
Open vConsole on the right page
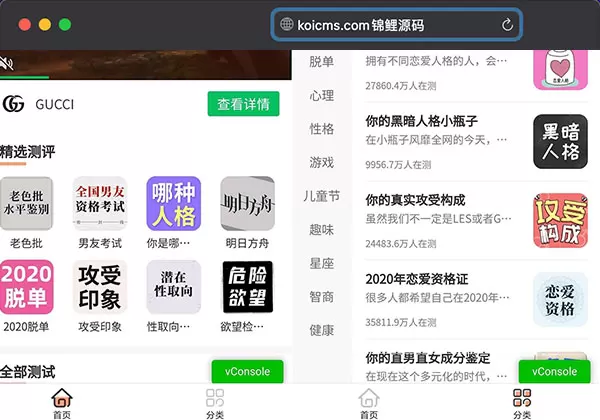[x=554, y=371]
